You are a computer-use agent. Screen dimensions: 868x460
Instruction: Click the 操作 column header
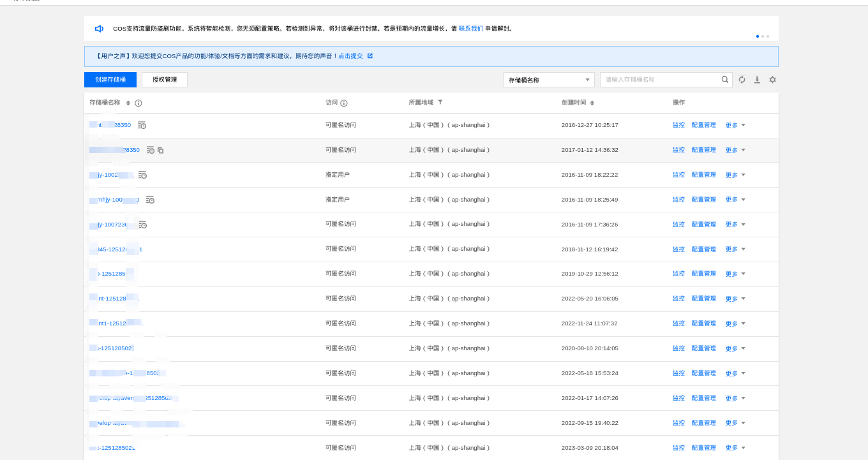[x=678, y=103]
